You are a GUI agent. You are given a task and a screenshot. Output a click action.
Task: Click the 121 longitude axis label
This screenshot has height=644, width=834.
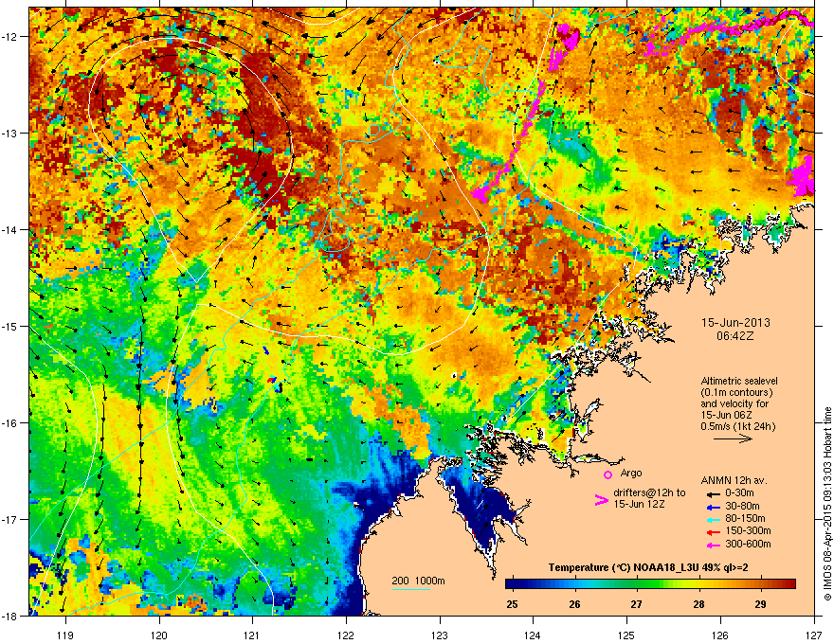253,635
